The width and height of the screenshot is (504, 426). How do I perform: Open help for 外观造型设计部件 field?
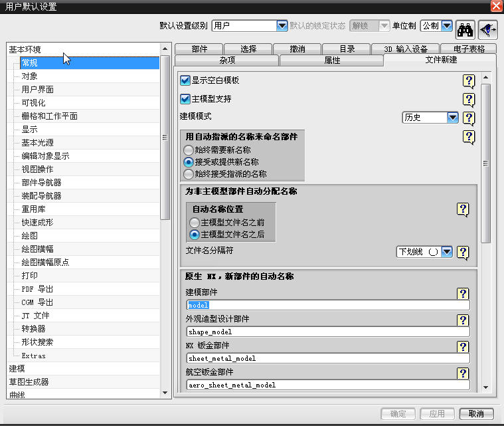coord(463,320)
